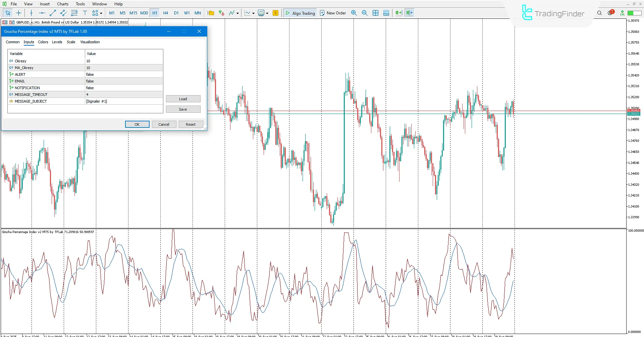Enable chart auto-scroll icon
This screenshot has width=644, height=337.
click(398, 13)
